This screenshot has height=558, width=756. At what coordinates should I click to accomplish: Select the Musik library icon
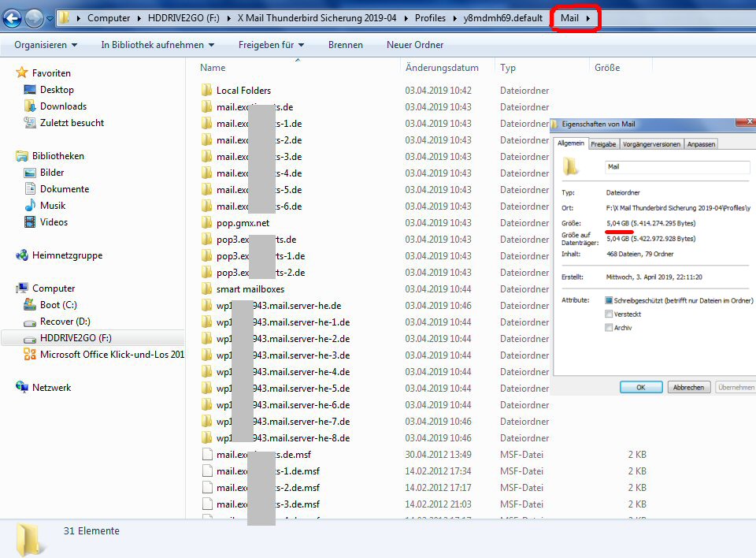click(x=30, y=206)
